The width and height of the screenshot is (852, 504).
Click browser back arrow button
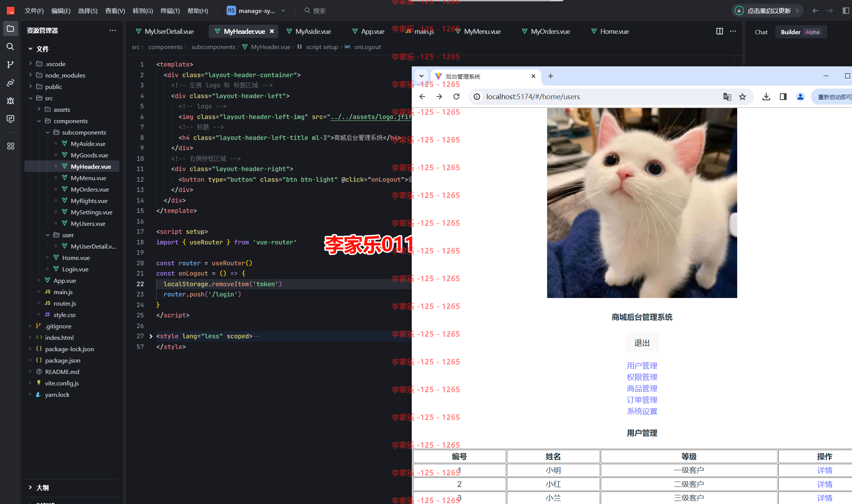coord(422,97)
